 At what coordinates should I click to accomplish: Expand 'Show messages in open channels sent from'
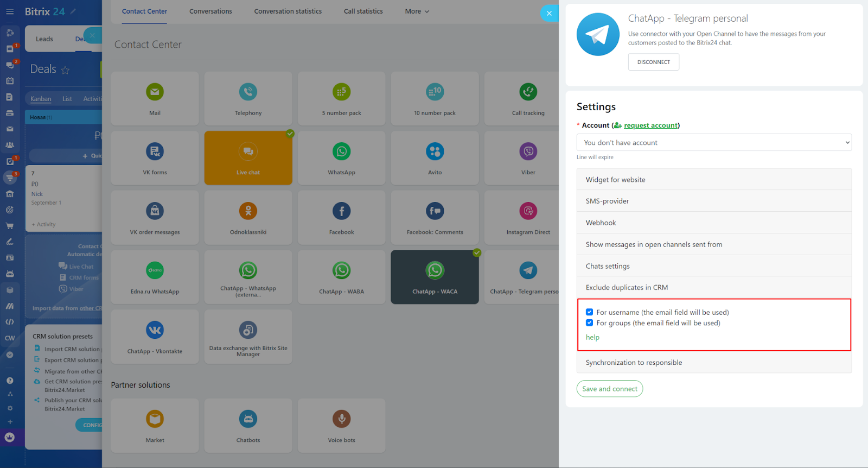714,244
